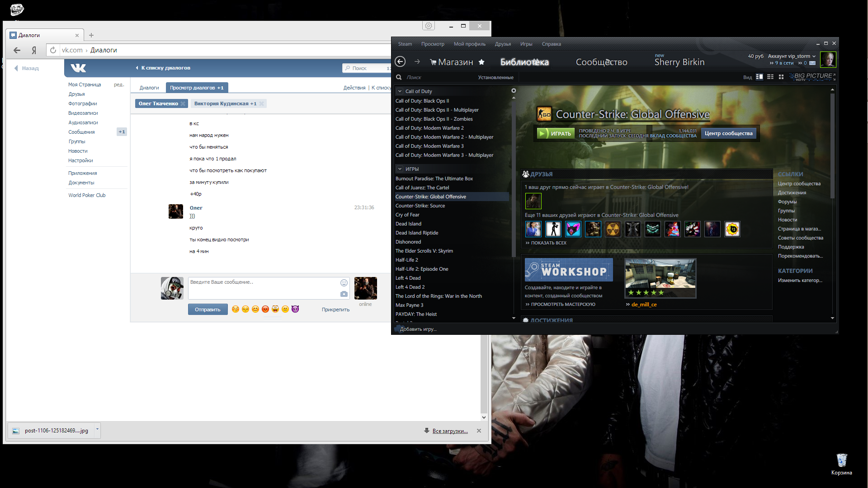Open new browser tab with plus

coord(91,35)
